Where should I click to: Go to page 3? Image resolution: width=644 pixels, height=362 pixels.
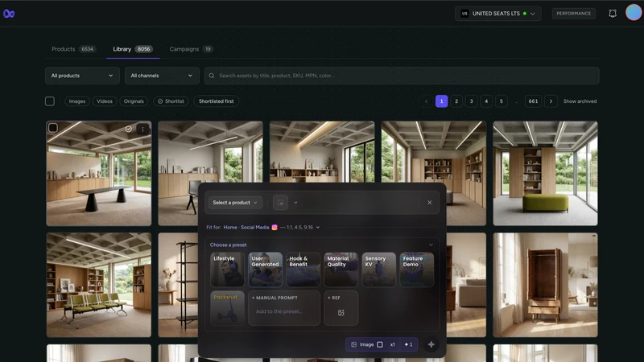pyautogui.click(x=471, y=101)
